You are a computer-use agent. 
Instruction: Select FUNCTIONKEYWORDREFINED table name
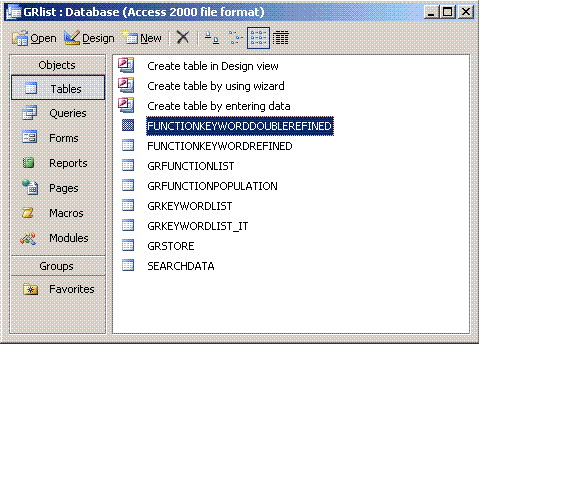[219, 146]
